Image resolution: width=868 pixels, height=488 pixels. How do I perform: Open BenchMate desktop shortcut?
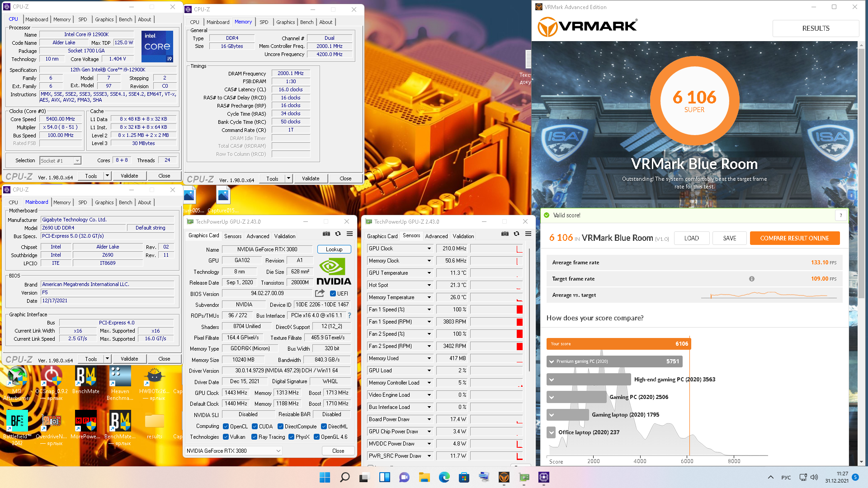[85, 380]
